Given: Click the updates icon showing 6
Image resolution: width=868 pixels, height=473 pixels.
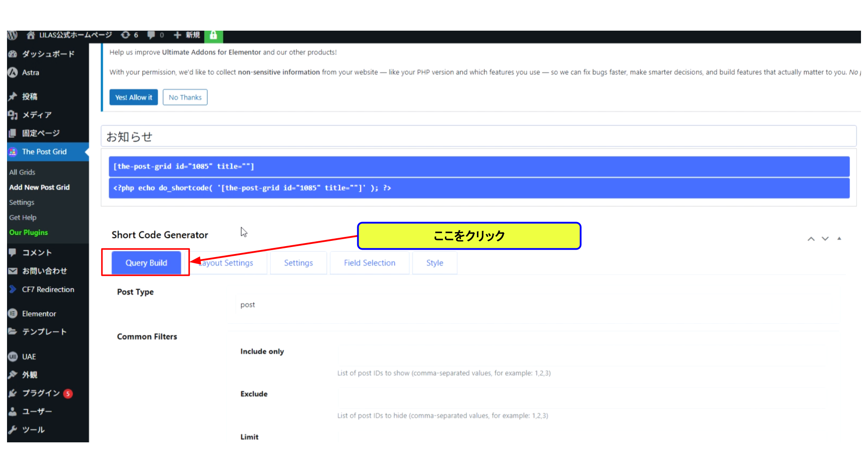Looking at the screenshot, I should pyautogui.click(x=125, y=35).
